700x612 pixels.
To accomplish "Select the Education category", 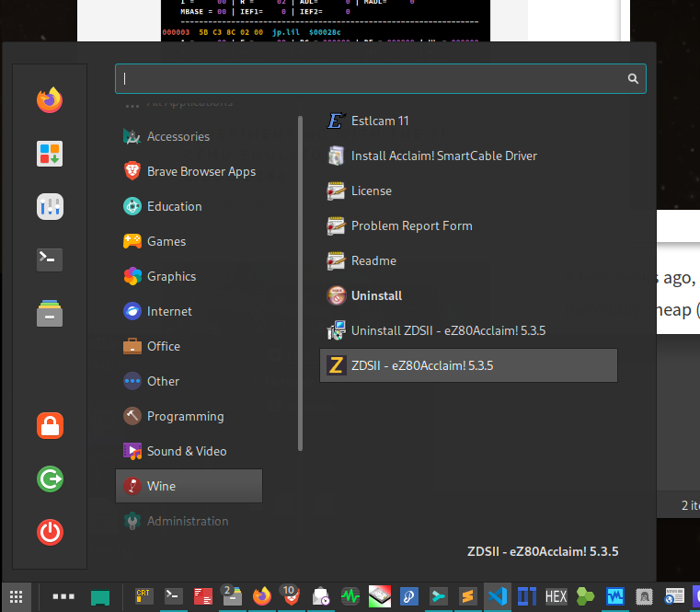I will click(x=189, y=206).
